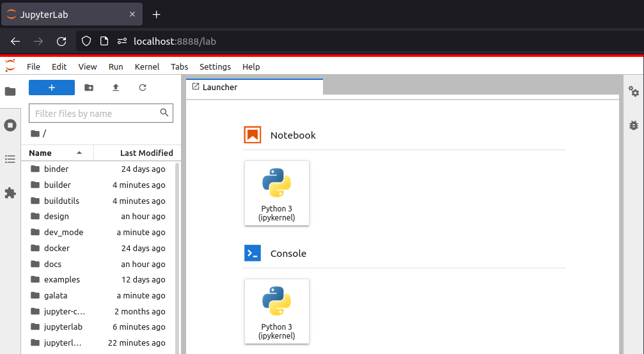
Task: Open Running Terminals and Kernels panel
Action: pyautogui.click(x=10, y=125)
